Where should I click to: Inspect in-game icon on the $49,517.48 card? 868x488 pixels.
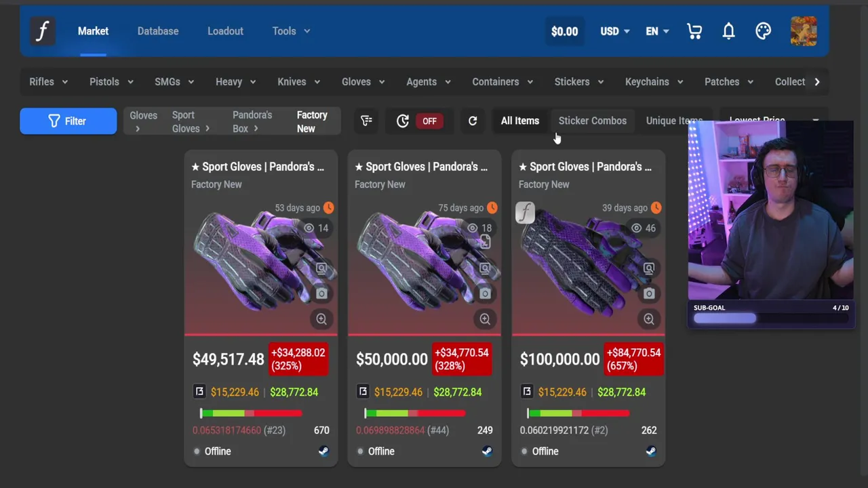coord(321,268)
